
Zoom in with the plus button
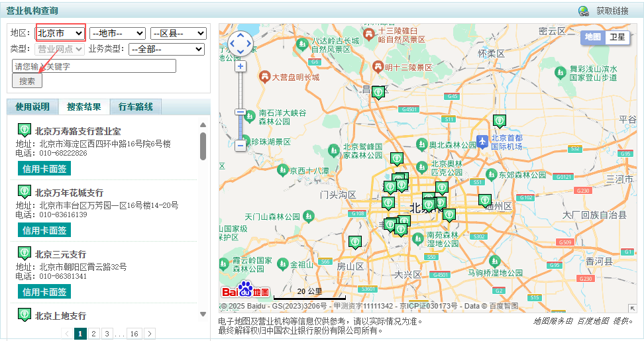[241, 66]
